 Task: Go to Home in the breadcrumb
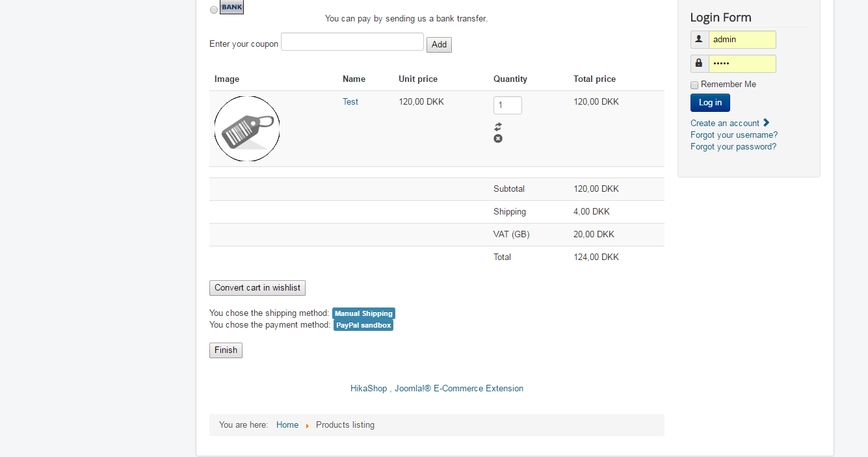[287, 425]
